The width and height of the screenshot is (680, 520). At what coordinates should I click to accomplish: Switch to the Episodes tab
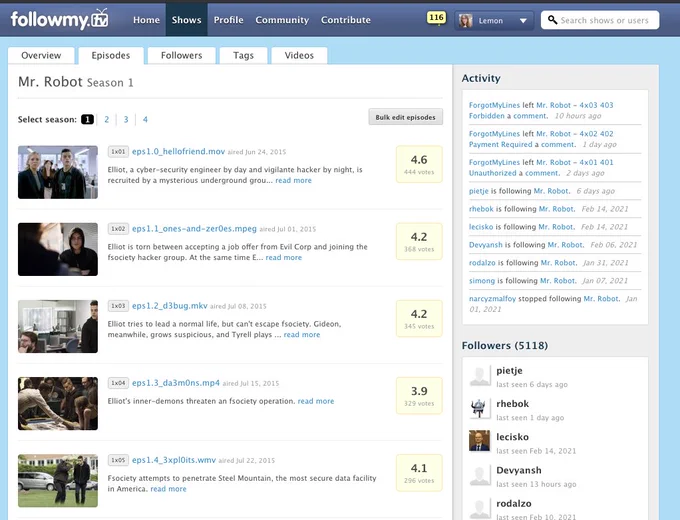(x=111, y=56)
